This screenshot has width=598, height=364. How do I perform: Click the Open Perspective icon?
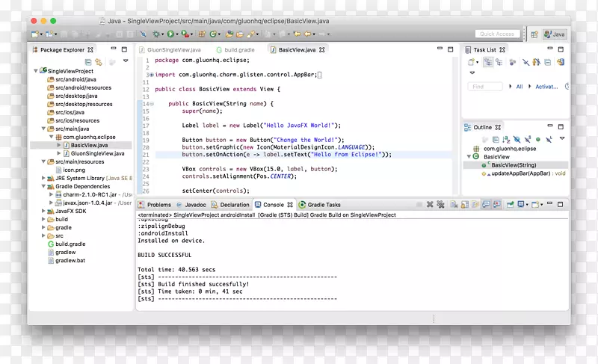(x=534, y=34)
